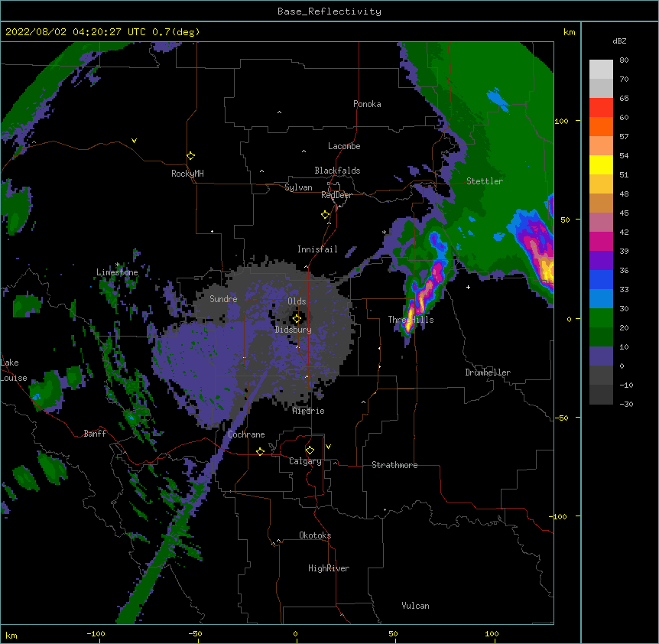The image size is (659, 644).
Task: Click the HighRiver label
Action: coord(329,568)
